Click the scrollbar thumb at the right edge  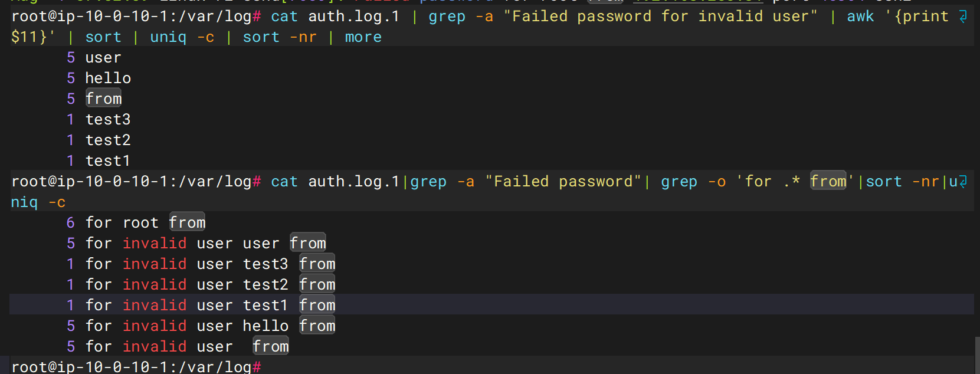(x=976, y=354)
